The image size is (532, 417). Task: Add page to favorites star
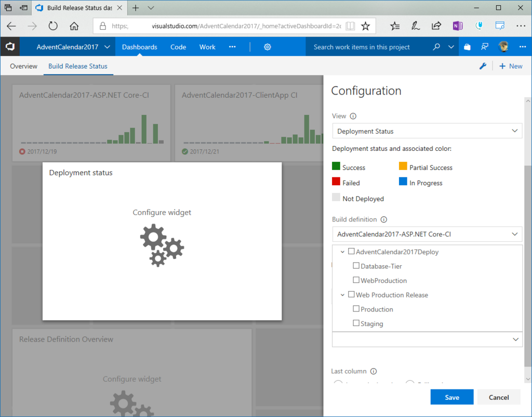click(x=365, y=26)
